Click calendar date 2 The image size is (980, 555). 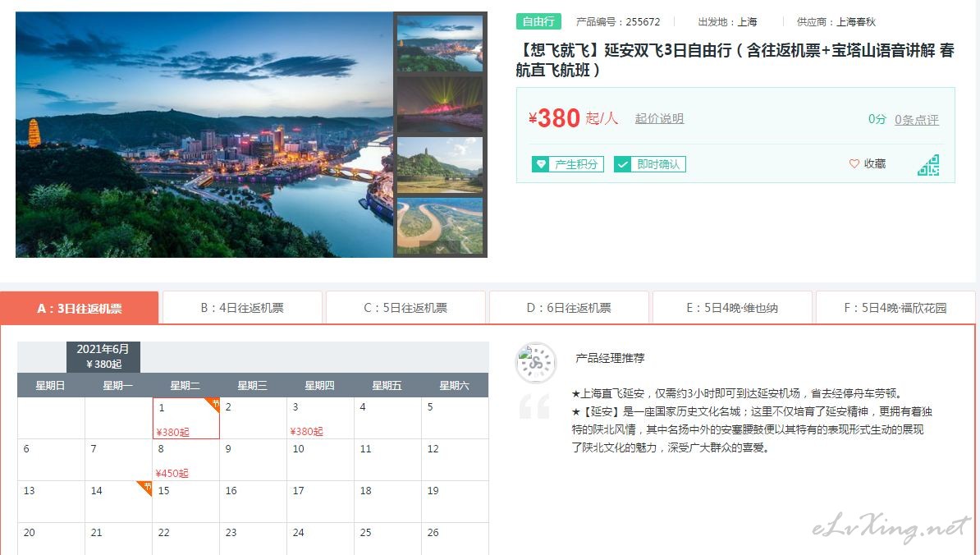tap(253, 418)
